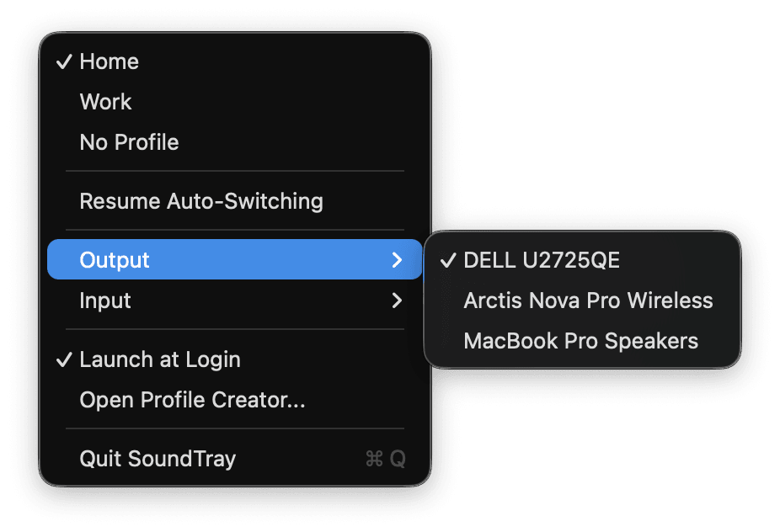This screenshot has height=532, width=780.
Task: Select DELL U2725QE output device
Action: 583,260
